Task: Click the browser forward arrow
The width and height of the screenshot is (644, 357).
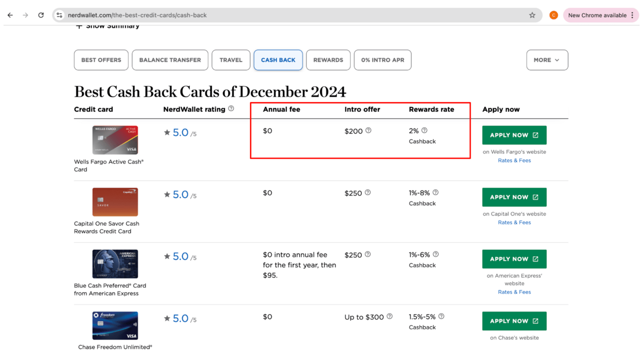Action: (25, 15)
